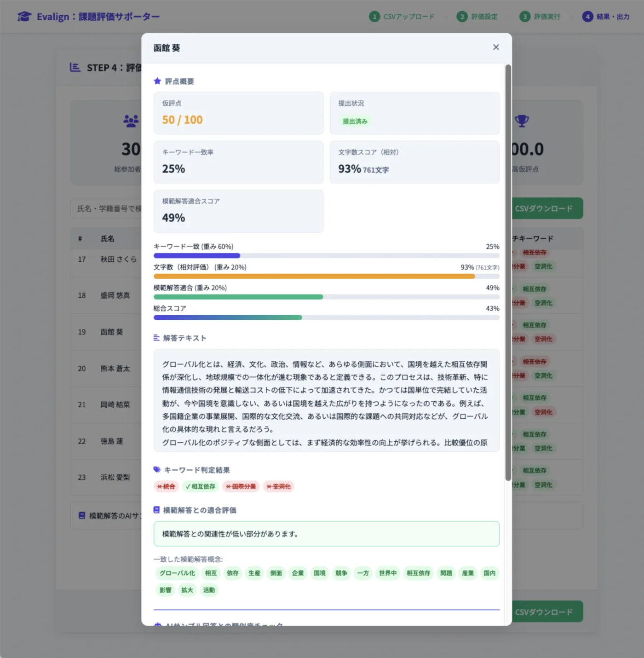Image resolution: width=644 pixels, height=658 pixels.
Task: Click the 影響 concept chip
Action: (166, 590)
